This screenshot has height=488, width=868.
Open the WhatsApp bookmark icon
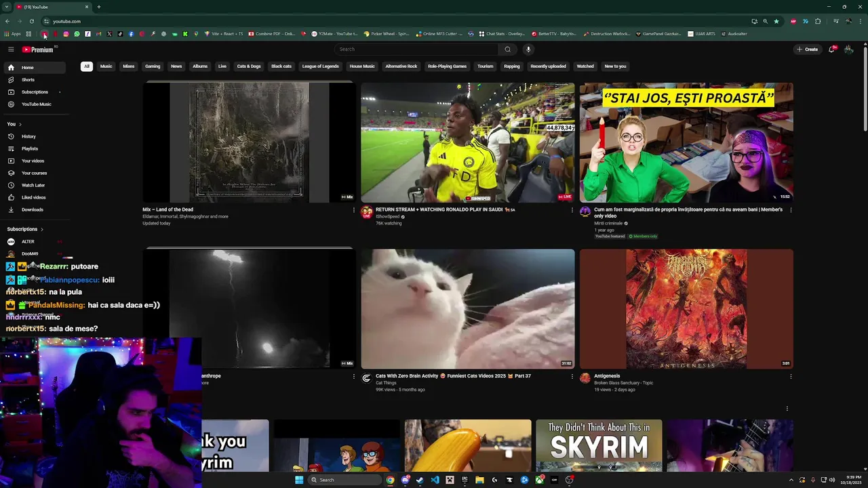pyautogui.click(x=77, y=34)
